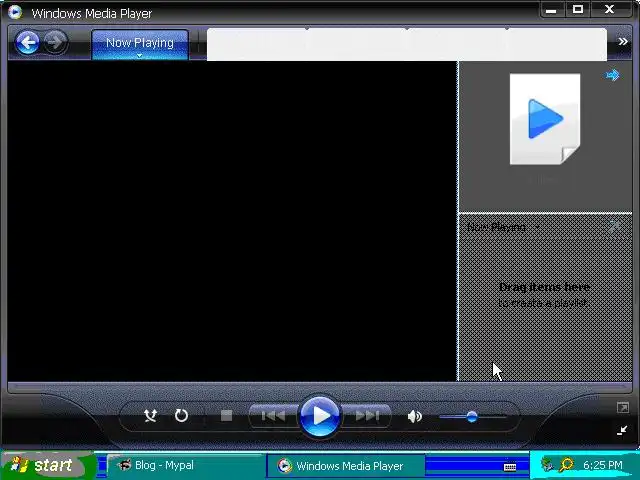
Task: Go back with the blue back arrow
Action: click(27, 42)
